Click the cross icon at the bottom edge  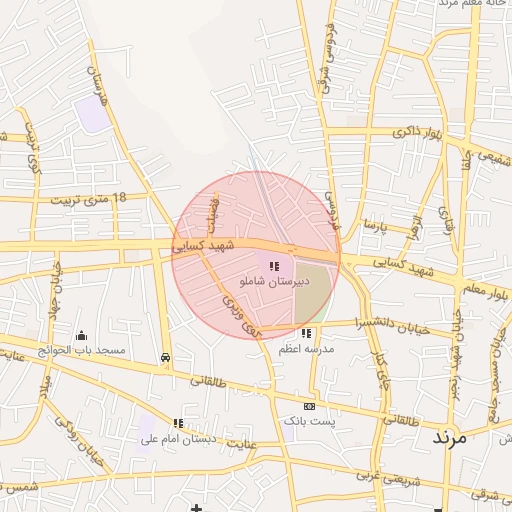(197, 508)
